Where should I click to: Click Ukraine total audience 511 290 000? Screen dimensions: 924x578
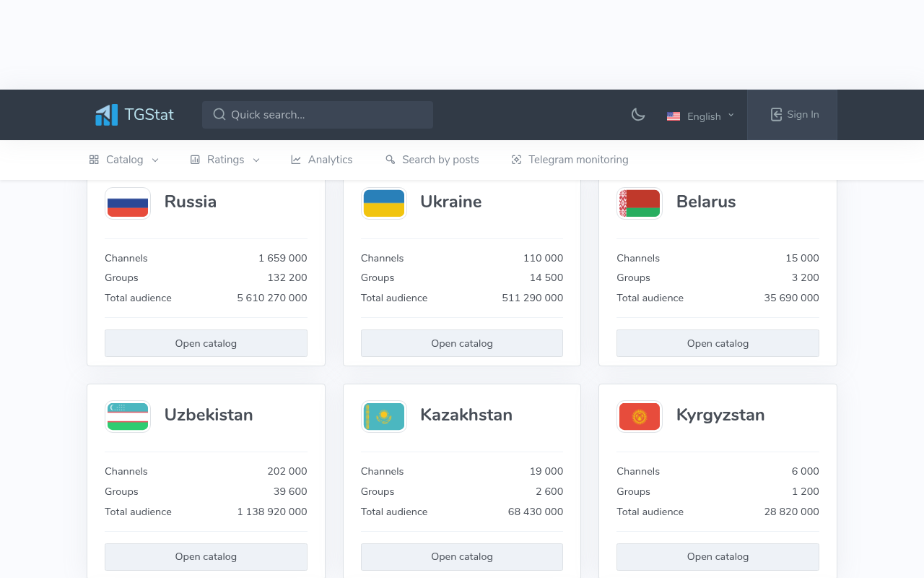click(x=533, y=298)
